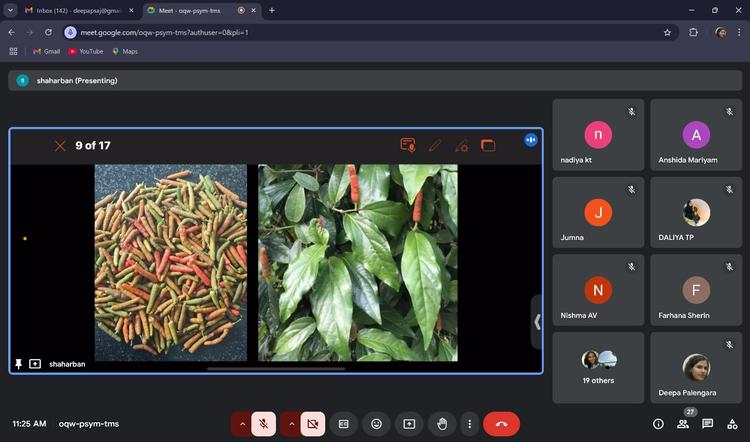Open the three-dot more options menu
This screenshot has width=750, height=442.
pos(468,424)
